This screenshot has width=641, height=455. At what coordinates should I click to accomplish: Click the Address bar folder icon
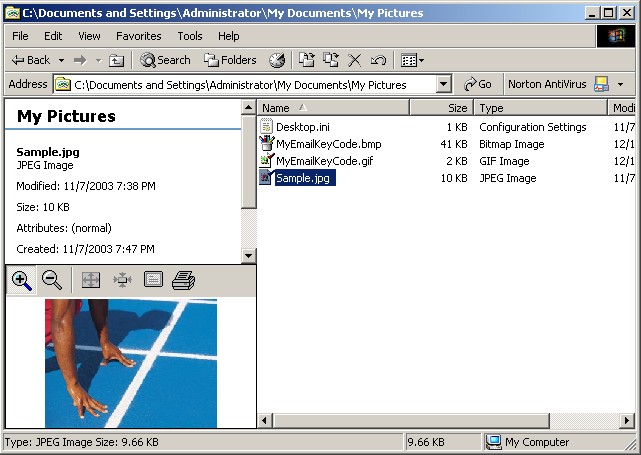click(x=63, y=85)
